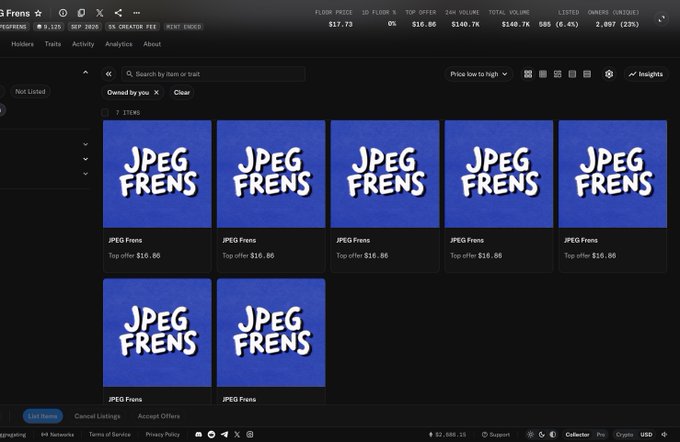The height and width of the screenshot is (442, 680).
Task: Collapse the status filter section chevron
Action: (x=85, y=72)
